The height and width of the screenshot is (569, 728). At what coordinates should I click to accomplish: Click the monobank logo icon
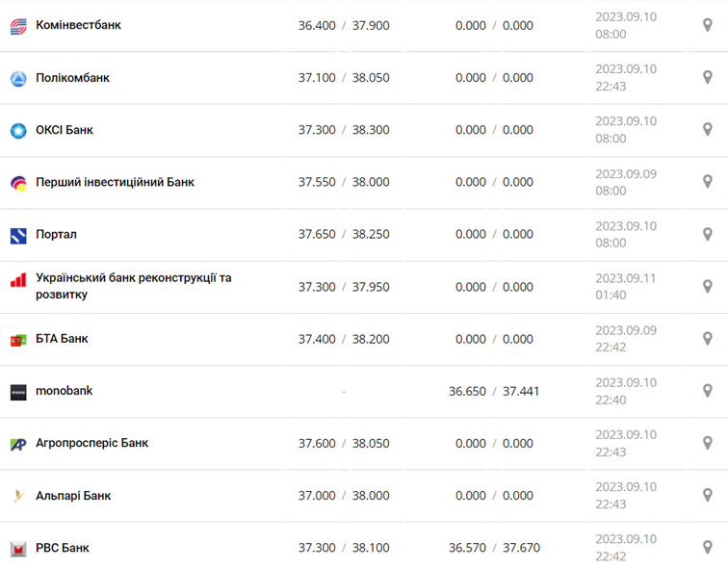pyautogui.click(x=18, y=392)
